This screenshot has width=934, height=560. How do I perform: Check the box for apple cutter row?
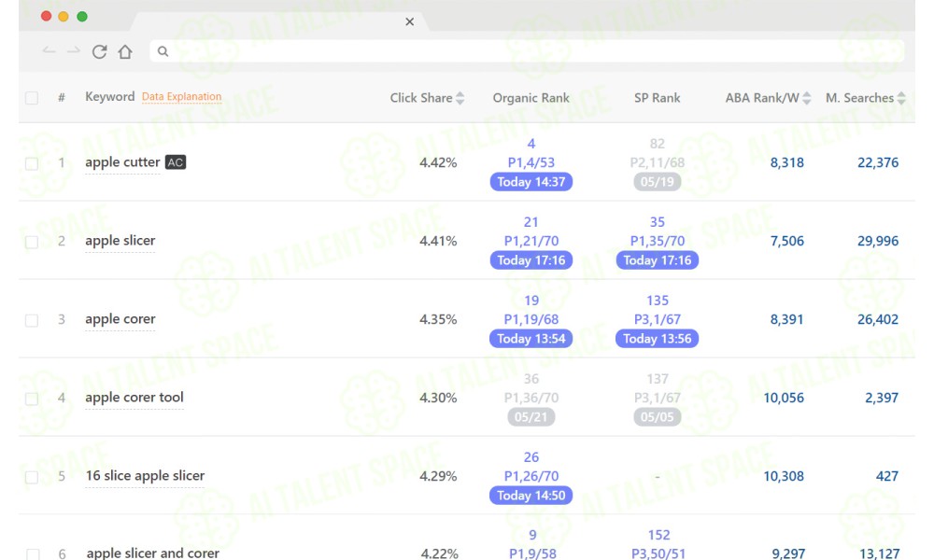click(x=32, y=163)
